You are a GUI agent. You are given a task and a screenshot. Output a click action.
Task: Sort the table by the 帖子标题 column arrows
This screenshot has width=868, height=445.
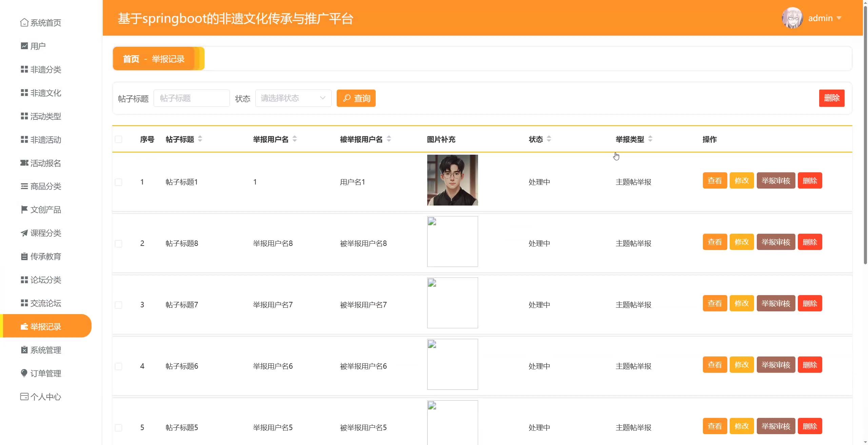[x=200, y=139]
